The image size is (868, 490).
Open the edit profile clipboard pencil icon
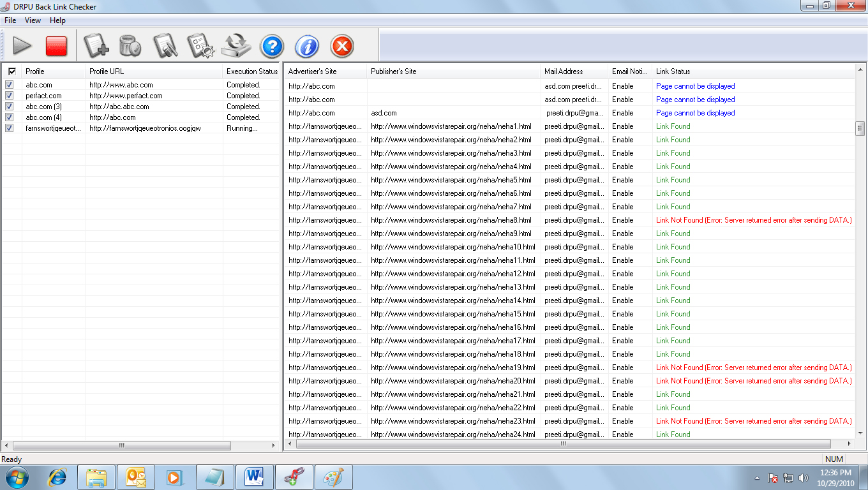point(165,46)
